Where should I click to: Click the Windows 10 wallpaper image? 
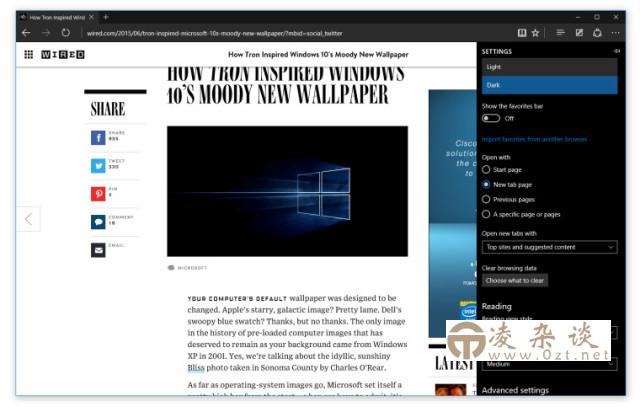[287, 191]
